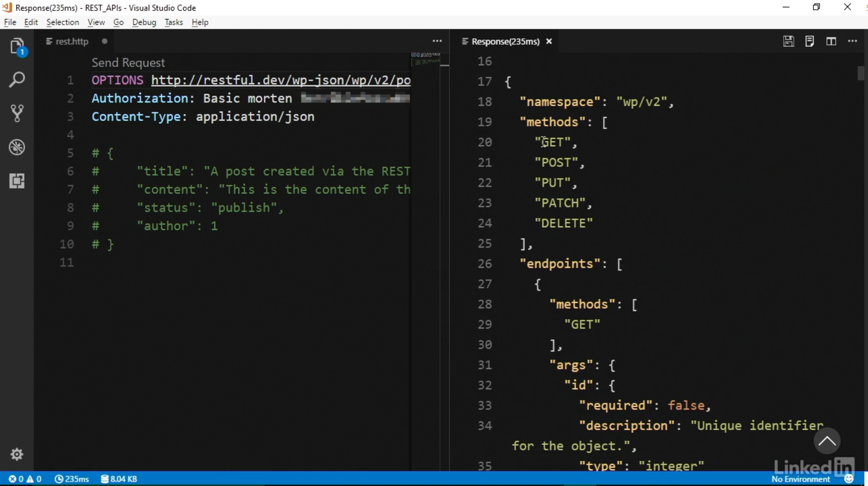Show errors and warnings in status bar
Image resolution: width=868 pixels, height=486 pixels.
25,479
